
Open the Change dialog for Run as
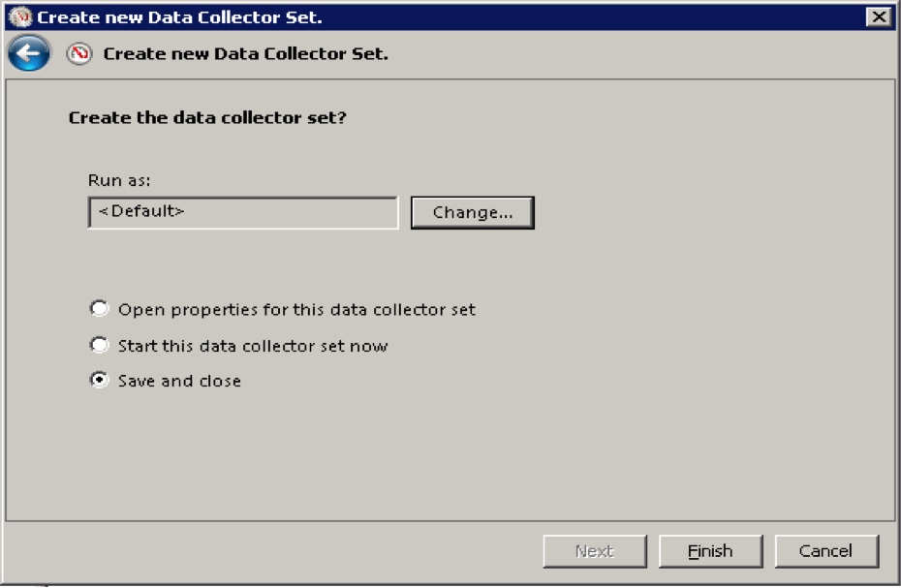(x=472, y=212)
